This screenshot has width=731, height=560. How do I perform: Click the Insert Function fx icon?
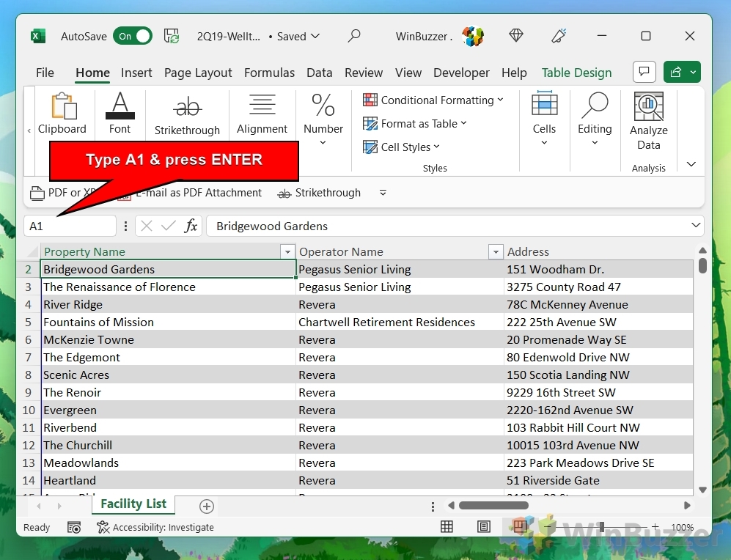[x=191, y=226]
